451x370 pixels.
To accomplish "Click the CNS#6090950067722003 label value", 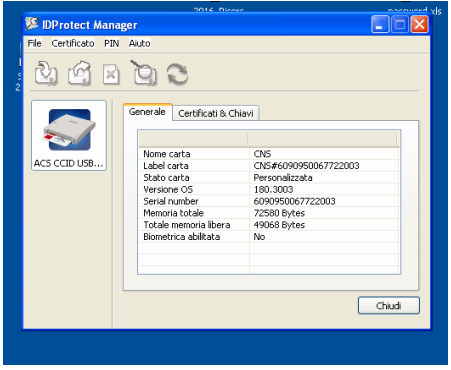I will [x=306, y=166].
